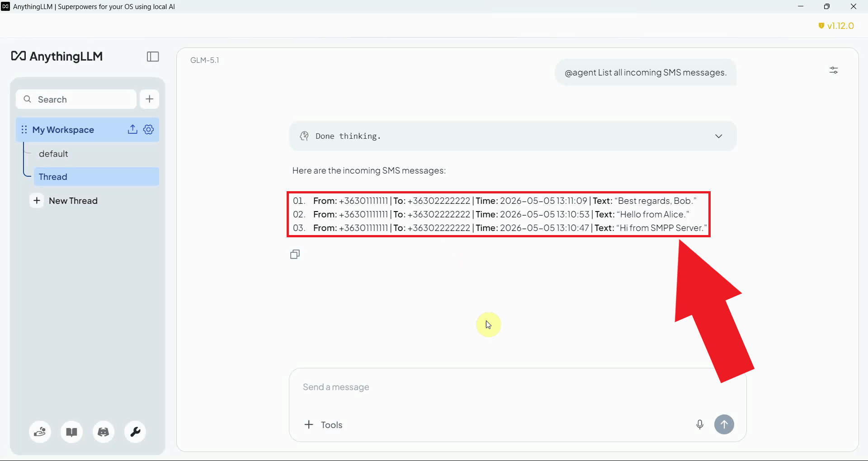
Task: Click the thinking brain icon
Action: 304,136
